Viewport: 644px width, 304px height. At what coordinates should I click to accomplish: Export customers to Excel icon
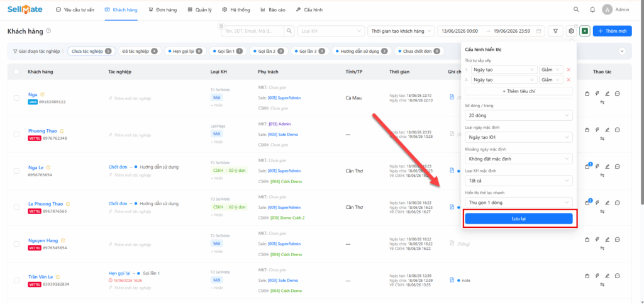[585, 31]
